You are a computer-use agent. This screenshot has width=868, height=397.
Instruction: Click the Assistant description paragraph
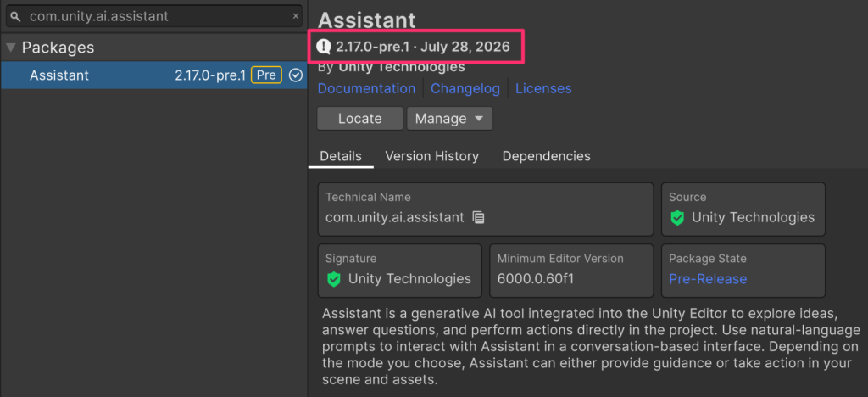[591, 347]
